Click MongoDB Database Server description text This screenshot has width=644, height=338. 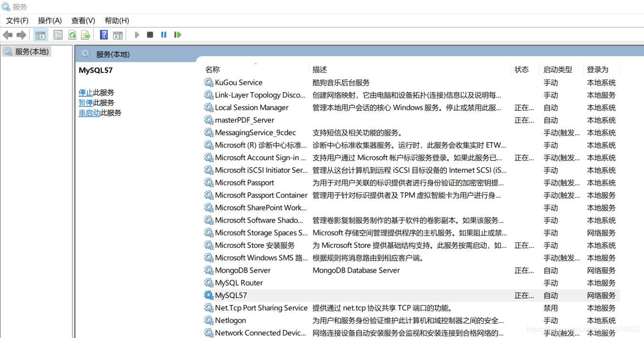point(356,270)
